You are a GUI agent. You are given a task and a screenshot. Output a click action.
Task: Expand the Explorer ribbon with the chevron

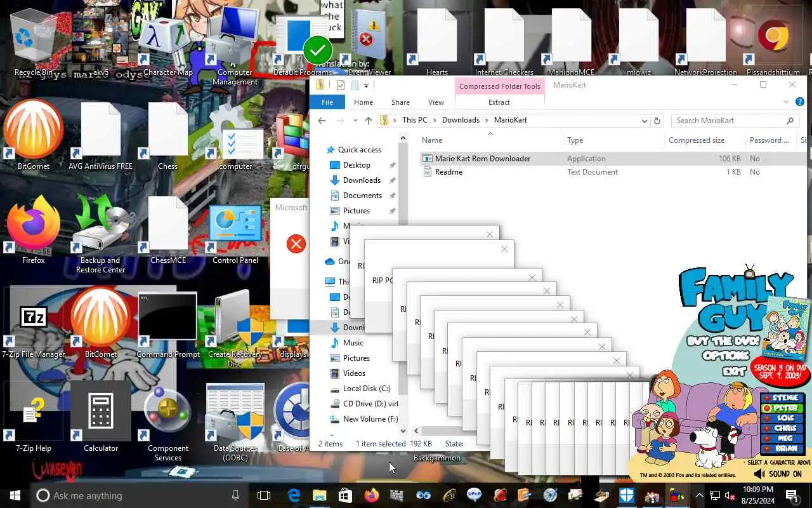[x=786, y=102]
